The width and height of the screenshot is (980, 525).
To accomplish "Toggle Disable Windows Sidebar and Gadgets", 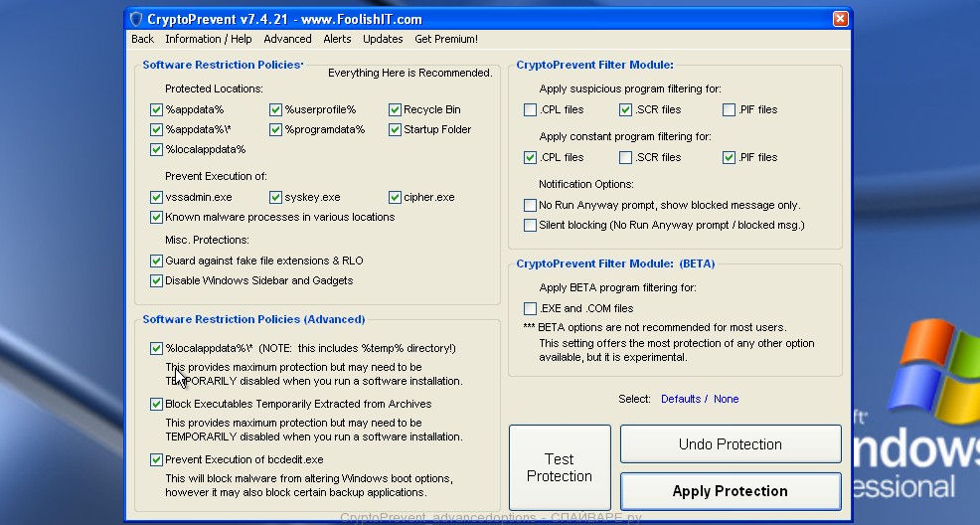I will pos(156,281).
